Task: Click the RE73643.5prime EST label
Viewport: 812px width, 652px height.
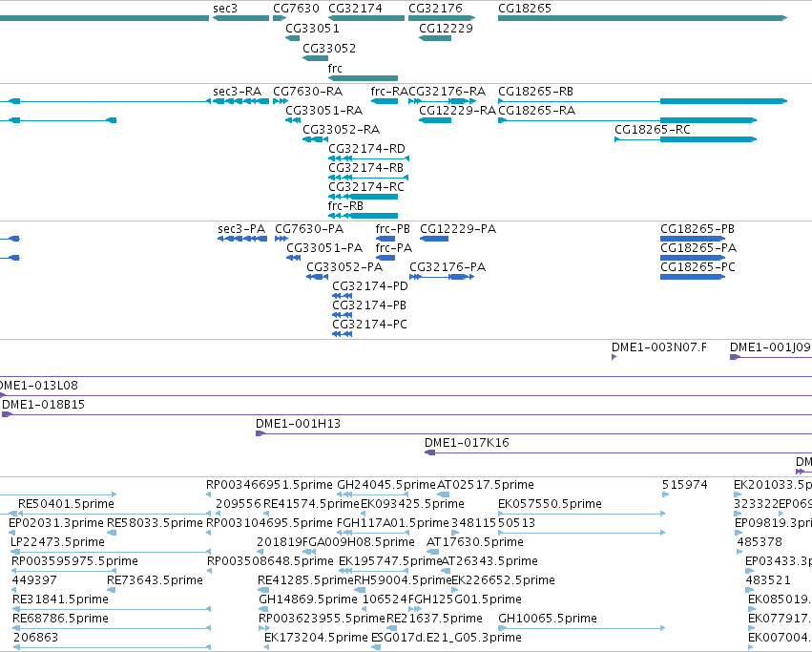Action: pyautogui.click(x=155, y=580)
